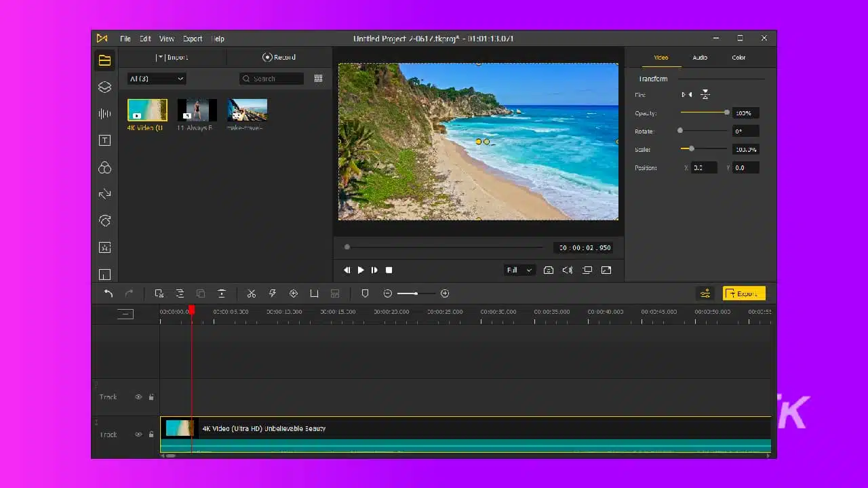Open the All (3) media filter dropdown
Screen dimensions: 868x488
coord(156,79)
